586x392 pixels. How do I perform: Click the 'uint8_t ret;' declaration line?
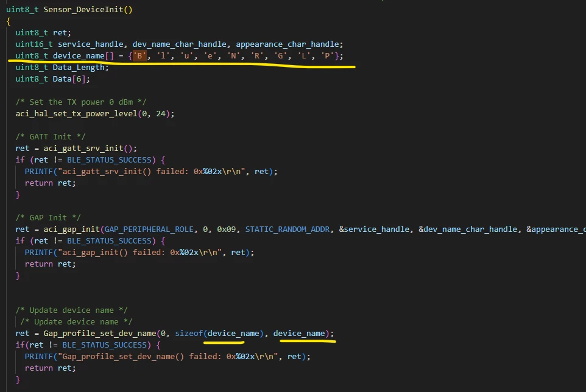(43, 32)
